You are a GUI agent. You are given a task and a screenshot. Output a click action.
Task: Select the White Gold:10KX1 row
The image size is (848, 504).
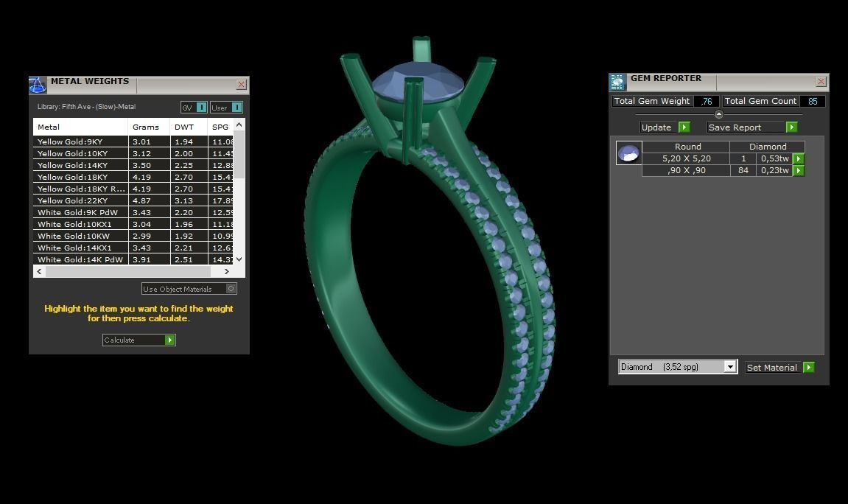coord(133,225)
